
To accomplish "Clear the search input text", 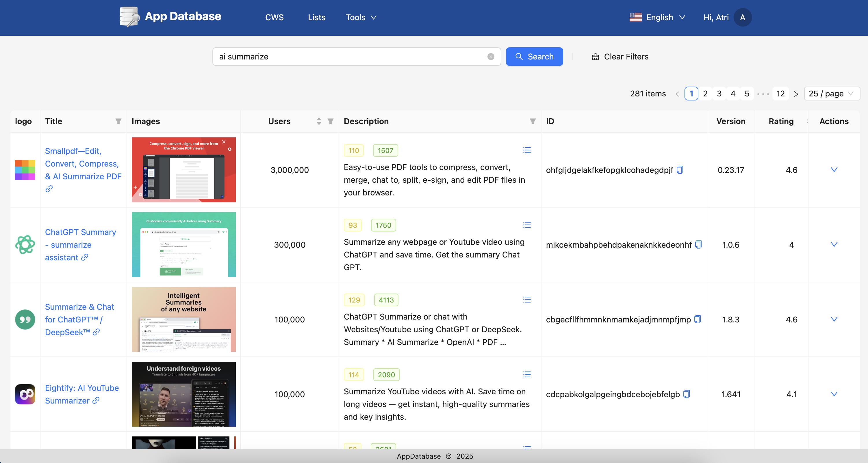I will [491, 57].
